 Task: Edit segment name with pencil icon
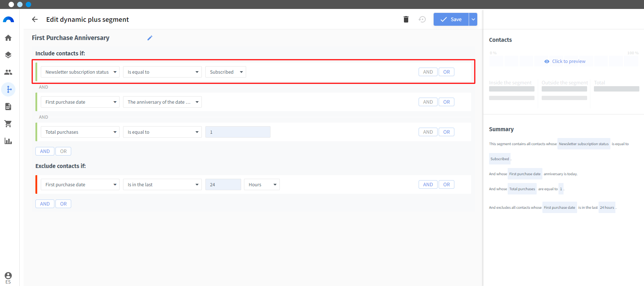tap(150, 38)
